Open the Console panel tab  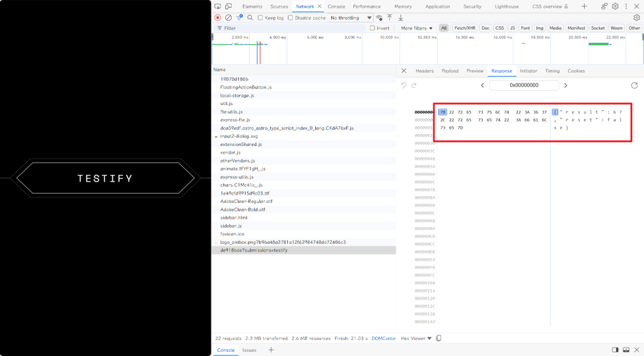click(336, 6)
